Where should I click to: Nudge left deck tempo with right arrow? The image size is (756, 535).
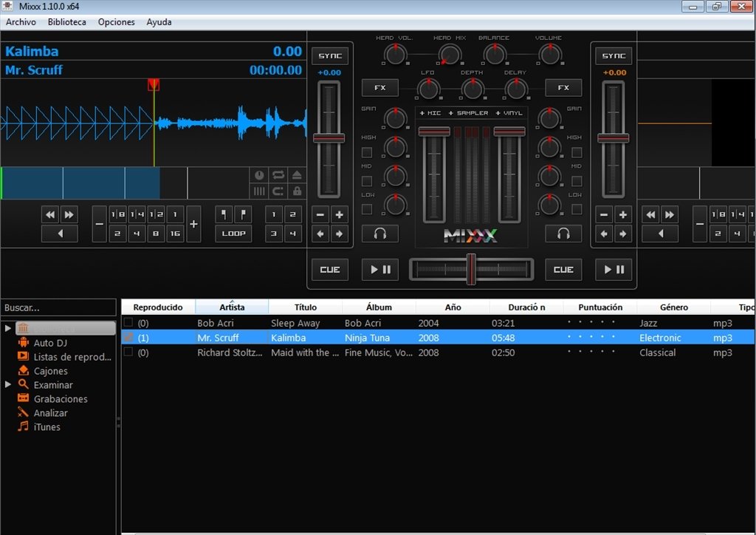(340, 234)
